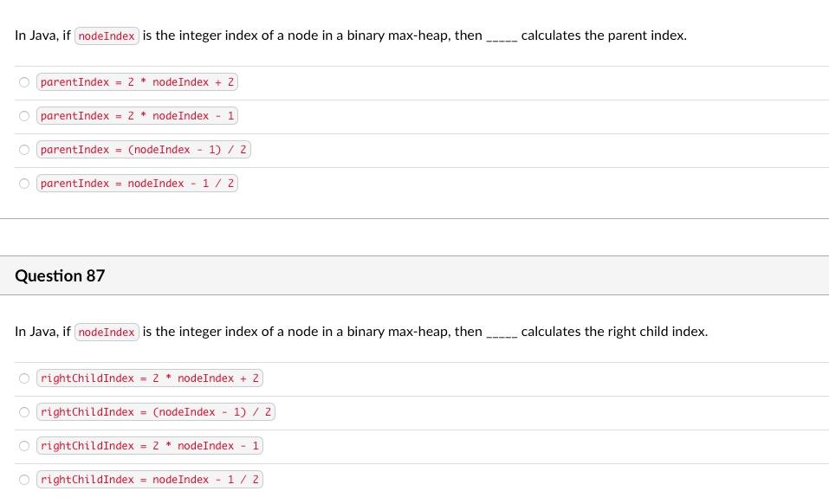829x504 pixels.
Task: Click answer text rightChildIndex = 2 * nodeIndex - 1
Action: (150, 446)
